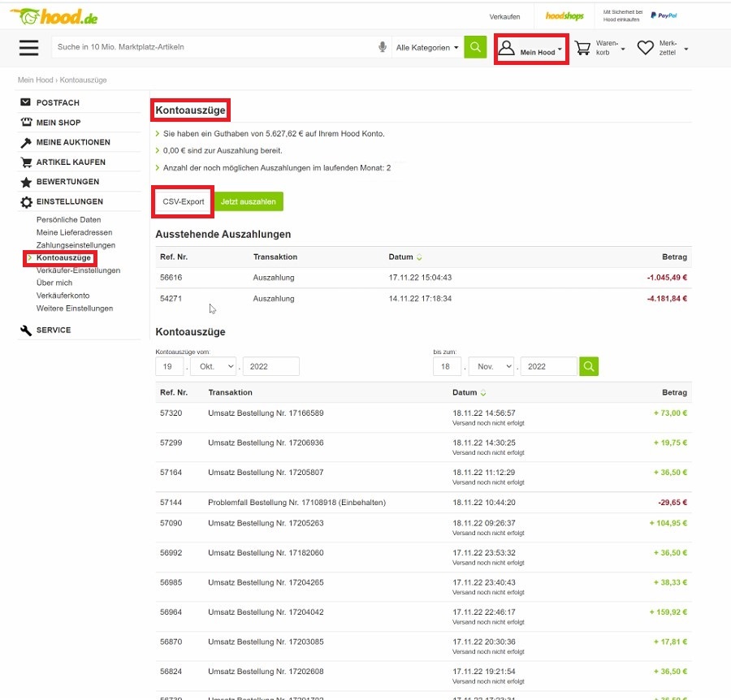731x700 pixels.
Task: Click the hood.de logo
Action: (55, 15)
